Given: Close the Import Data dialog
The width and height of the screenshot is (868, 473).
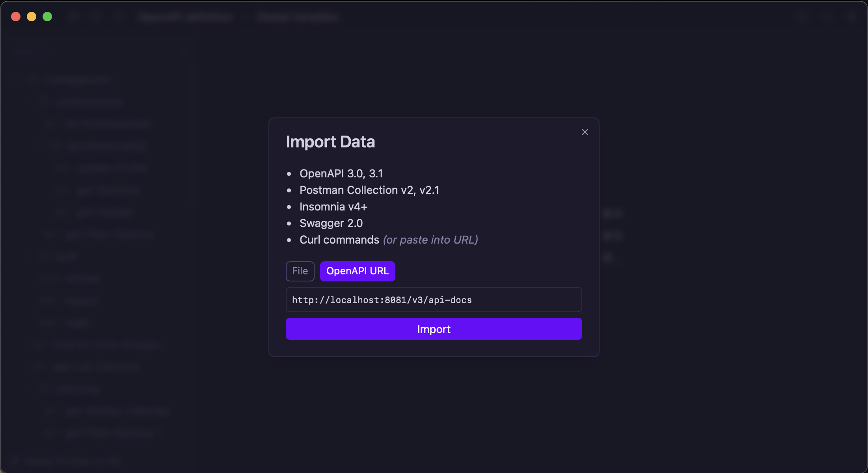Looking at the screenshot, I should pos(585,132).
